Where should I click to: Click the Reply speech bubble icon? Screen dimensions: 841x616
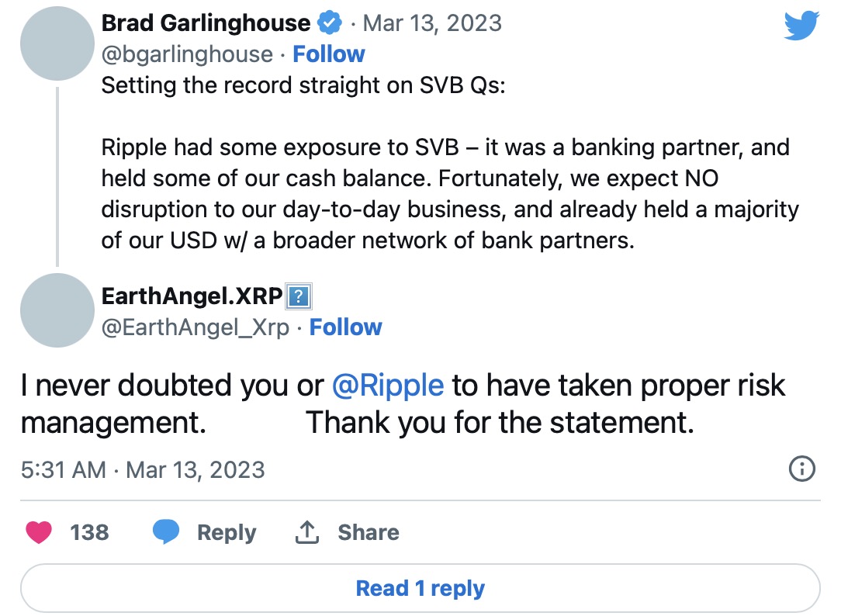click(x=166, y=532)
